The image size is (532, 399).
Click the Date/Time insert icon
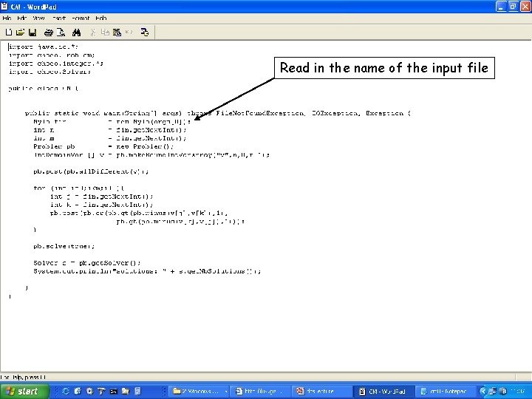pyautogui.click(x=145, y=33)
